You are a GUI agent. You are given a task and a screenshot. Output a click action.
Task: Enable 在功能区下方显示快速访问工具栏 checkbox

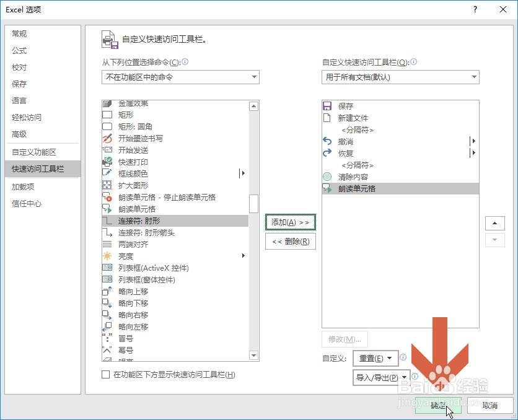106,374
